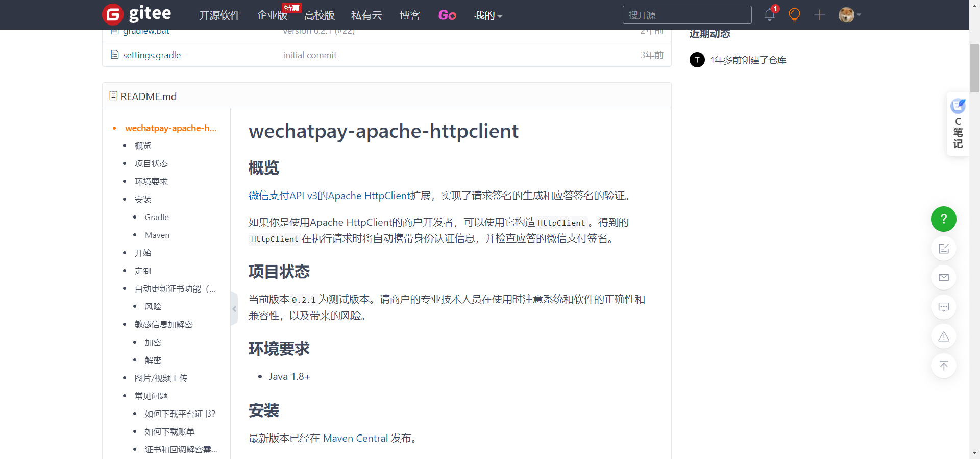
Task: Follow the Maven Central link
Action: pos(355,438)
